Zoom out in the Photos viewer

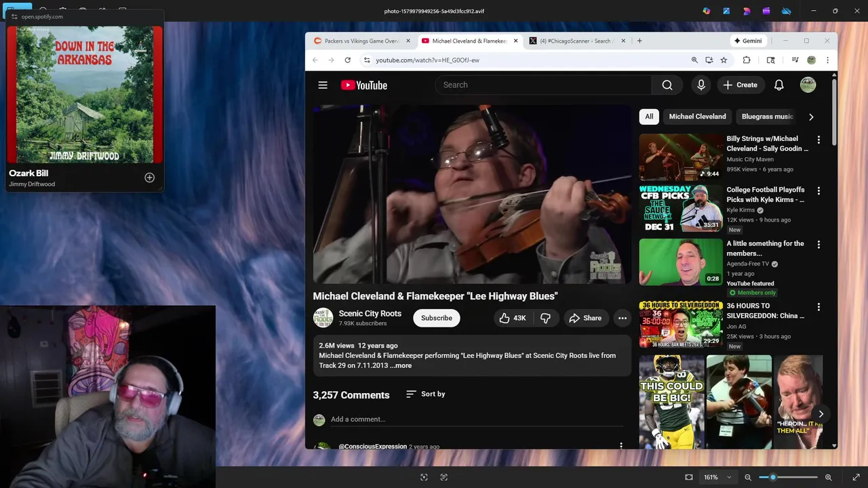(x=748, y=477)
